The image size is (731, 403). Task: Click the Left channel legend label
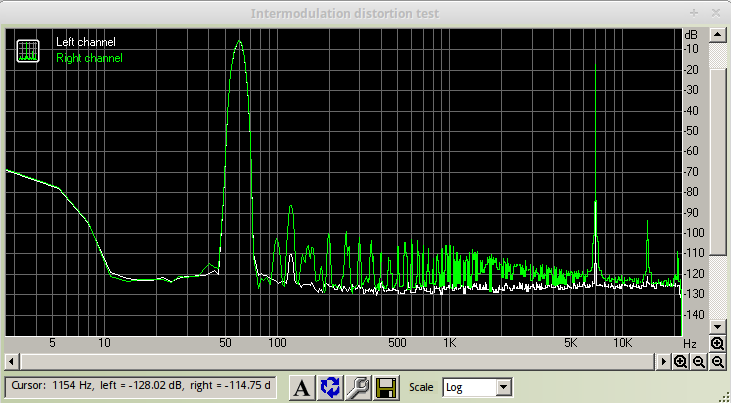pos(86,42)
